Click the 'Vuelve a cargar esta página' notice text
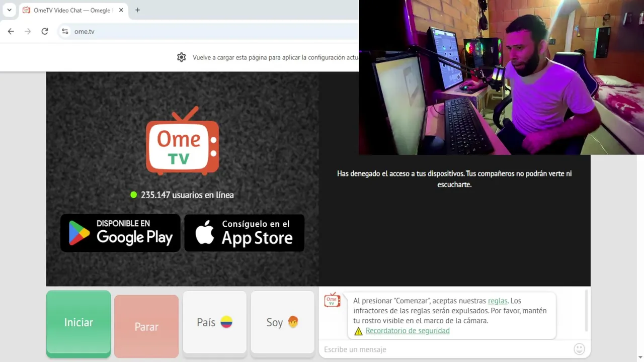 276,57
